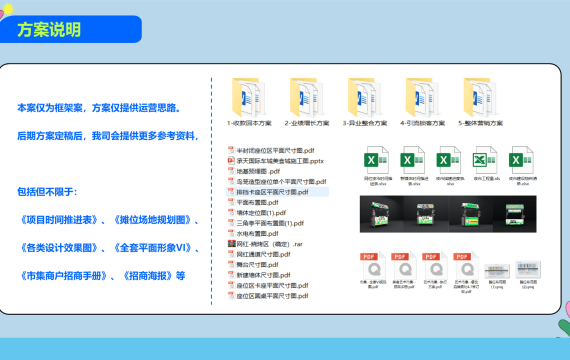The image size is (570, 360).
Task: Select the second Excel file icon
Action: (413, 160)
